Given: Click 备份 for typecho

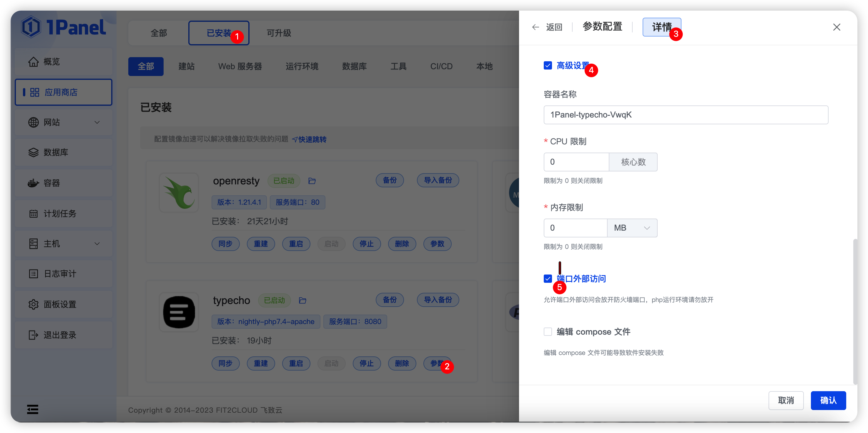Looking at the screenshot, I should click(x=390, y=300).
